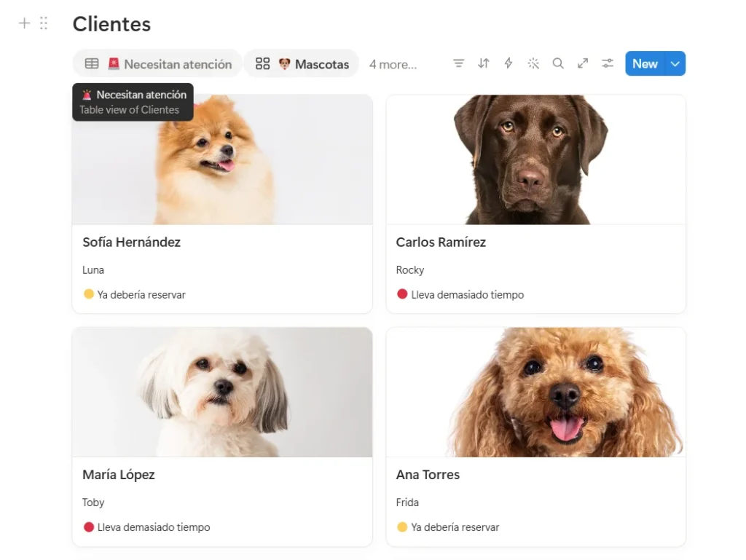Click the AI sparkle icon
Image resolution: width=746 pixels, height=560 pixels.
pos(533,63)
